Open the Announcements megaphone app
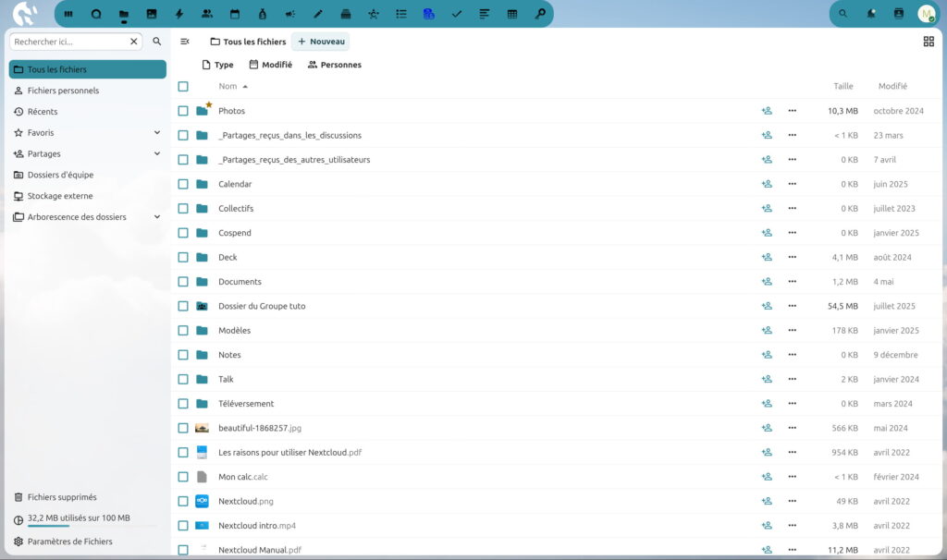 pyautogui.click(x=289, y=14)
